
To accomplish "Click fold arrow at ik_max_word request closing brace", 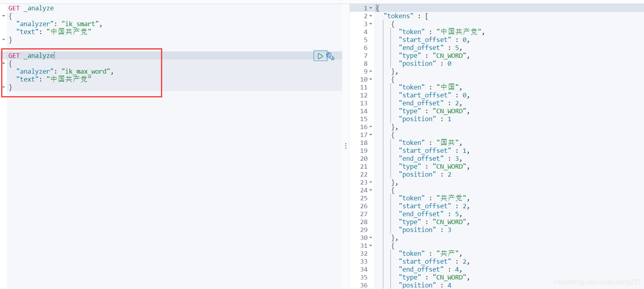I will click(x=4, y=87).
